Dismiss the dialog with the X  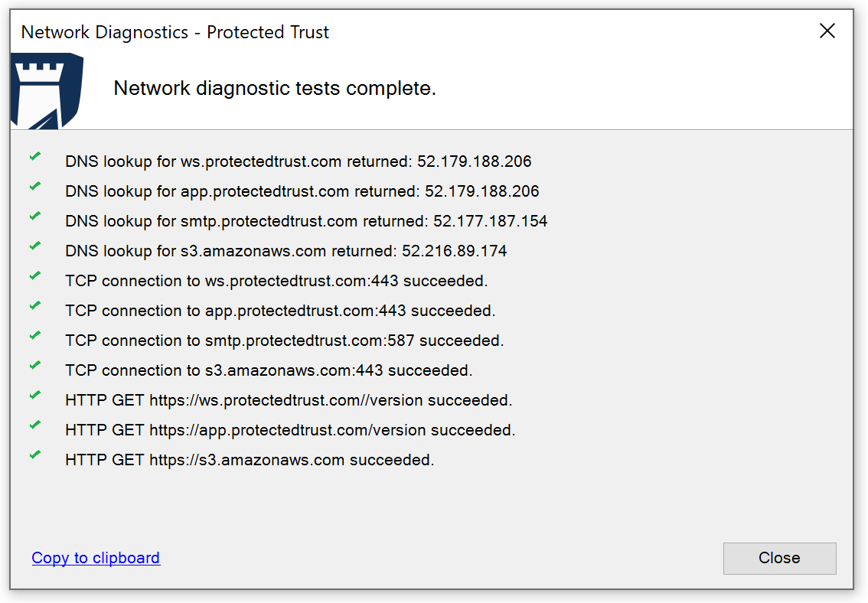coord(827,31)
